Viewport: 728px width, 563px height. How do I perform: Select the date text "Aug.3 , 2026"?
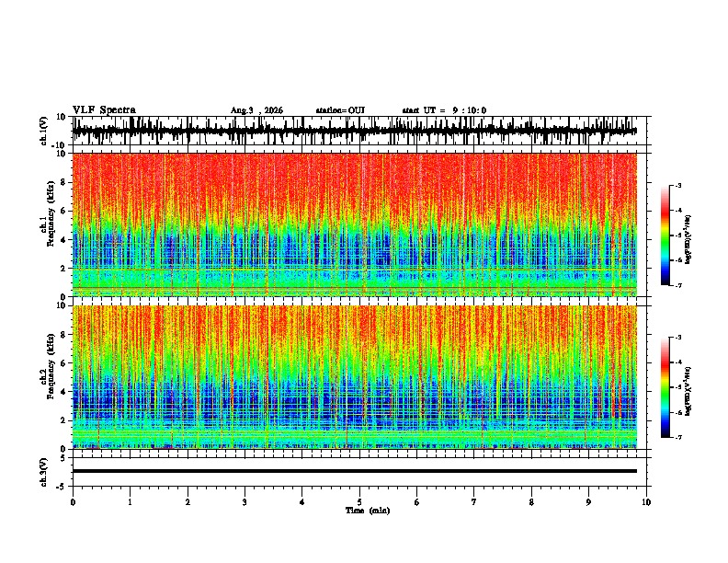[x=256, y=110]
